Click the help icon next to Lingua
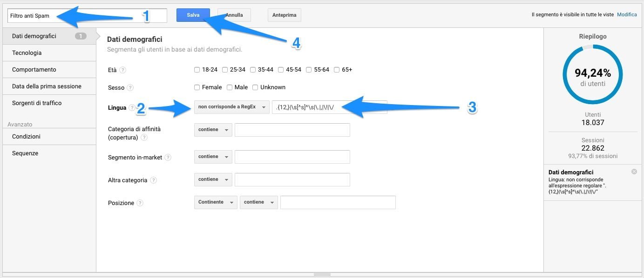This screenshot has width=644, height=278. coord(132,108)
